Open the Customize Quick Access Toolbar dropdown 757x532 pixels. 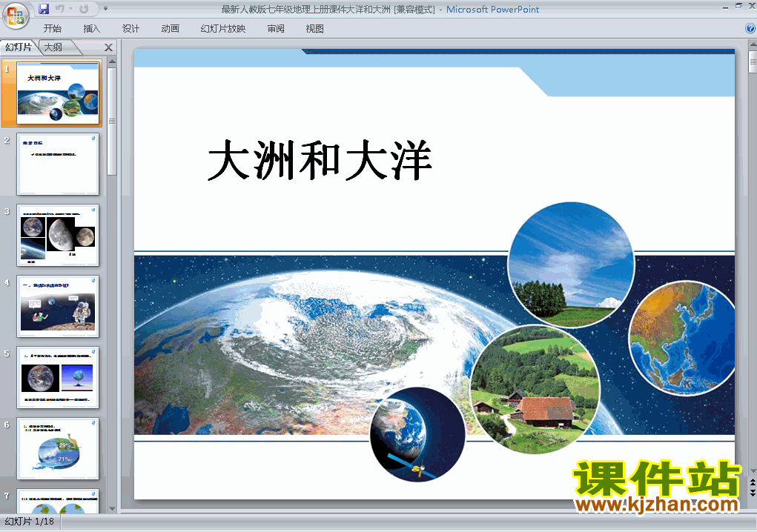(106, 9)
